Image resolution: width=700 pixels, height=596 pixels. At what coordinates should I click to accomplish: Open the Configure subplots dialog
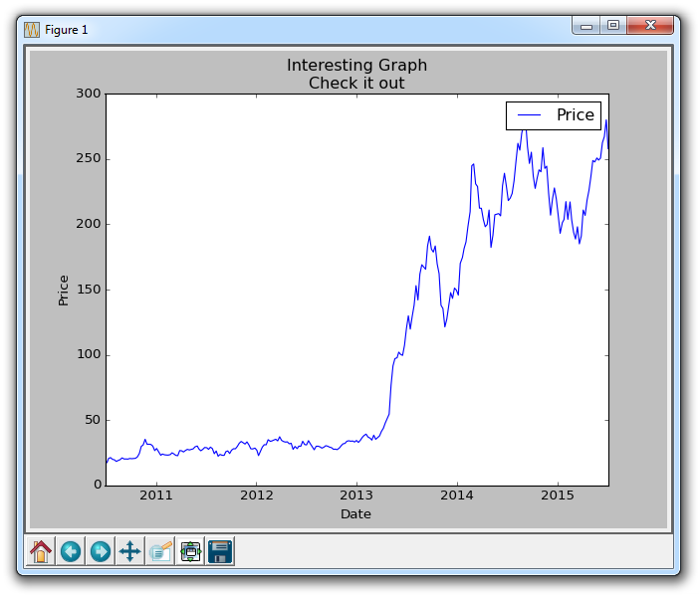point(190,551)
